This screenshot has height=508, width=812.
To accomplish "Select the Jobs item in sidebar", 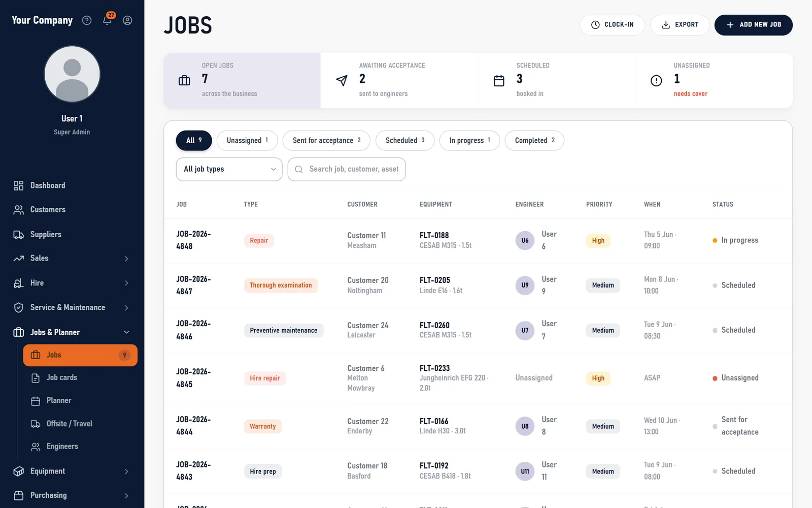I will (80, 355).
